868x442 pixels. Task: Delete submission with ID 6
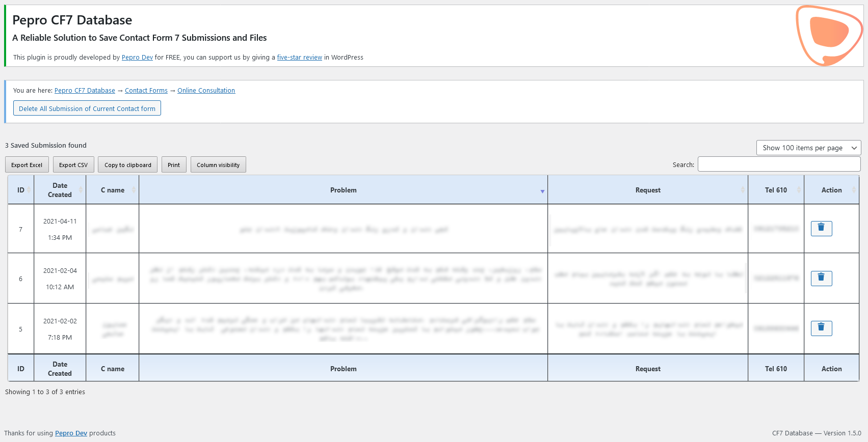coord(821,279)
